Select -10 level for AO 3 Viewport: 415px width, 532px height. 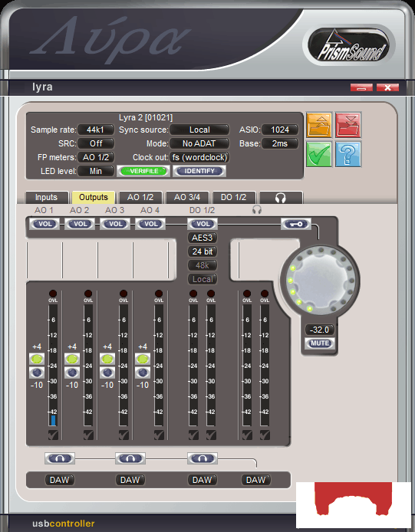pos(107,373)
